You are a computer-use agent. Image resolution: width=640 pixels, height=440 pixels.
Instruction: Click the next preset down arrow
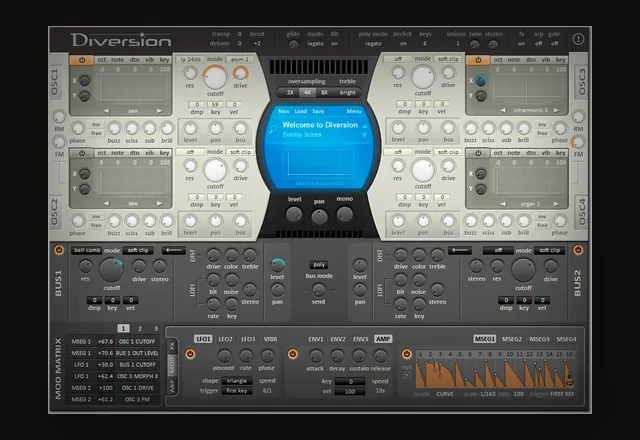pos(364,135)
